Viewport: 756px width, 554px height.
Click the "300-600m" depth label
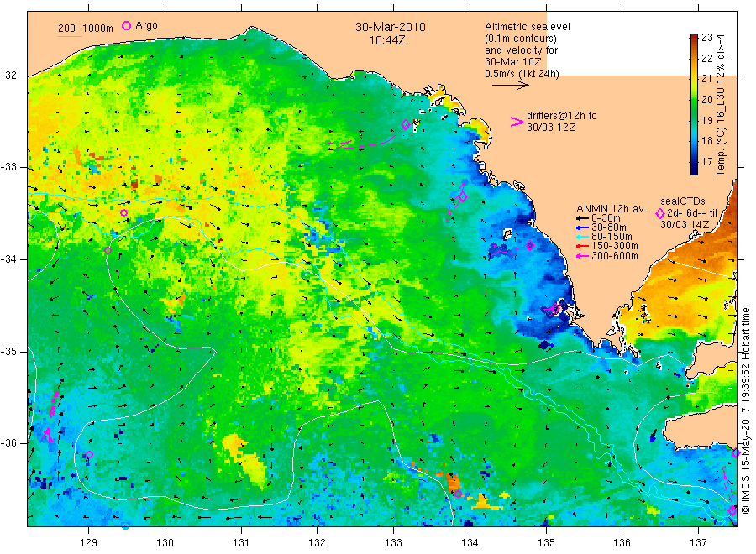tap(615, 256)
